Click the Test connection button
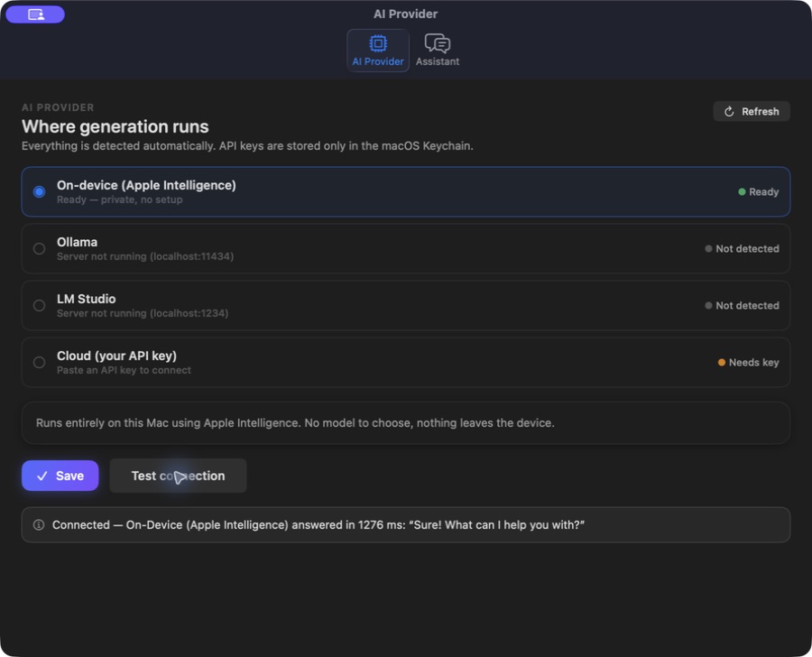Screen dimensions: 812x657 (178, 476)
